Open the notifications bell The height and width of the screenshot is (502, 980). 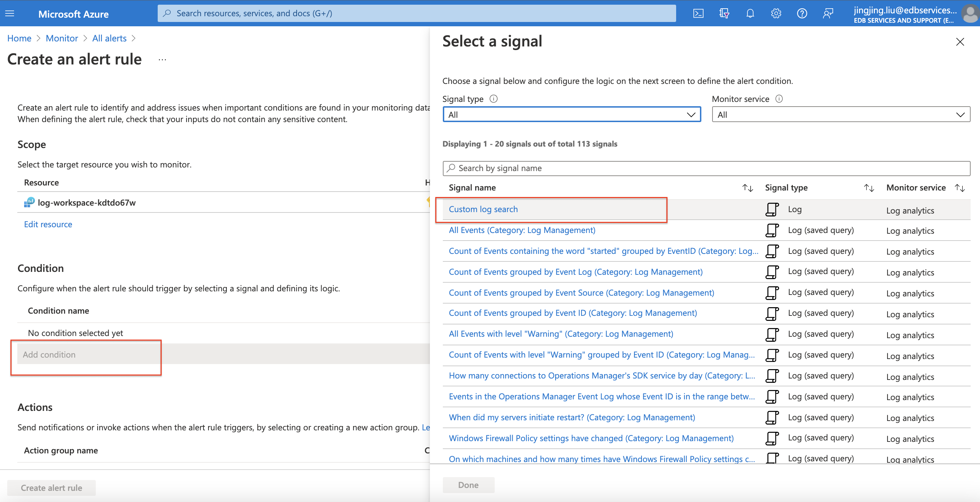click(750, 14)
